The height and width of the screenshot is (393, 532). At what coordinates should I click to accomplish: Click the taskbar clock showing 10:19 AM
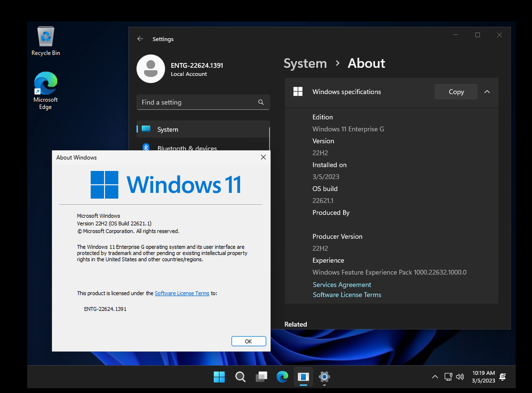483,377
